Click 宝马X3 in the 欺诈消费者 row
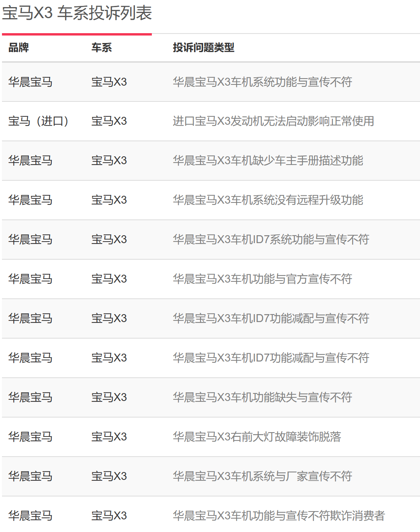Screen dimensions: 420x532 [109, 516]
